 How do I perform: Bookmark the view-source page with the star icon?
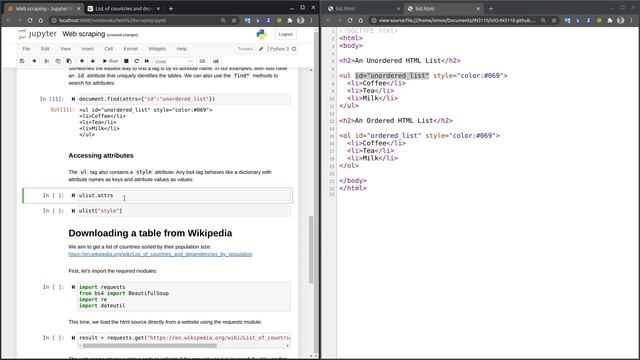(x=554, y=20)
